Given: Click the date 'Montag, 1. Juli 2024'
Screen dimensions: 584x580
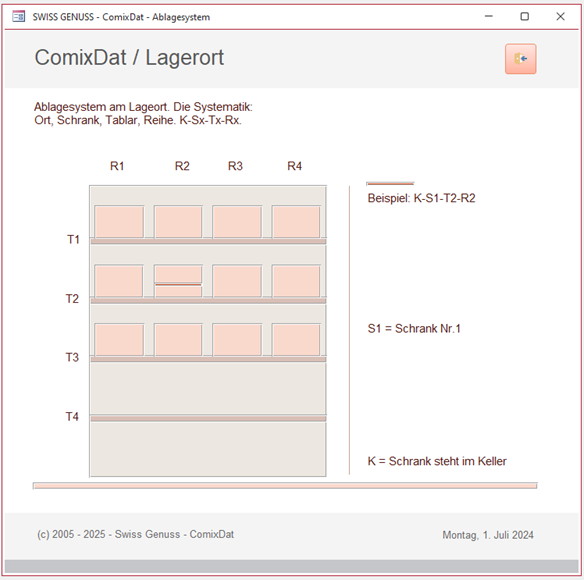Looking at the screenshot, I should tap(488, 535).
